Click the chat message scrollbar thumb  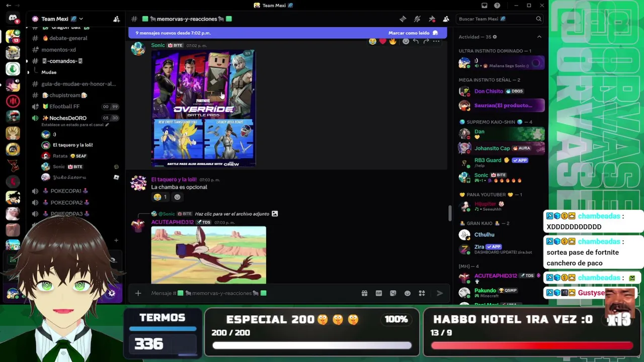coord(450,213)
